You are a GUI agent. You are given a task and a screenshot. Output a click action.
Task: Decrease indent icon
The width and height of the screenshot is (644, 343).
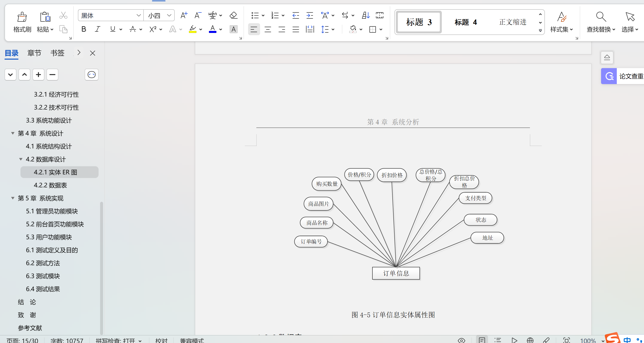coord(296,15)
